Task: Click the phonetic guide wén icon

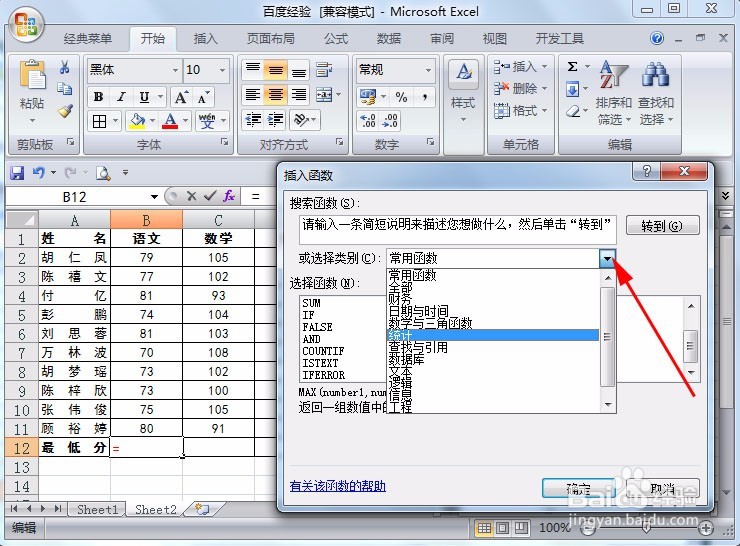Action: pos(208,121)
